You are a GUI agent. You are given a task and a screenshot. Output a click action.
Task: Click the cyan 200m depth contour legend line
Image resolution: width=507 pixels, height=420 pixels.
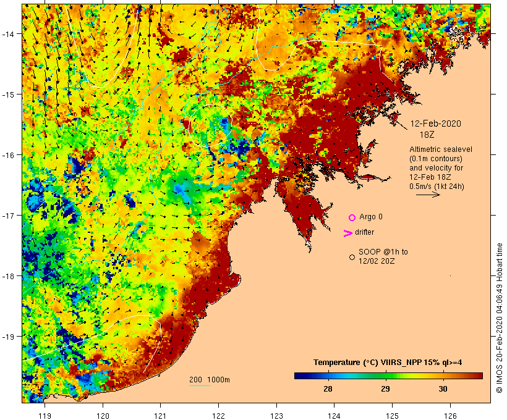[200, 385]
